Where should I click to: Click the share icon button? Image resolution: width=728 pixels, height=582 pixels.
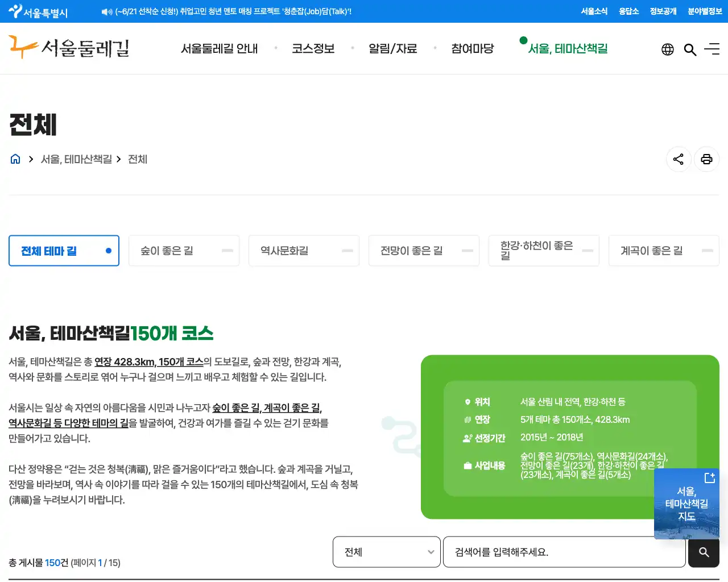(x=679, y=159)
